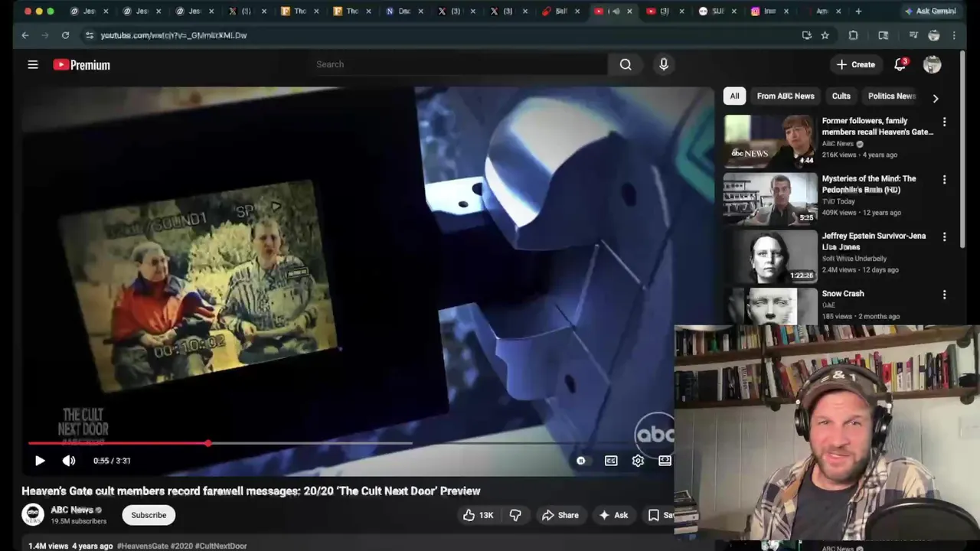Click the Ask Gemini button
The image size is (980, 551).
(x=931, y=11)
